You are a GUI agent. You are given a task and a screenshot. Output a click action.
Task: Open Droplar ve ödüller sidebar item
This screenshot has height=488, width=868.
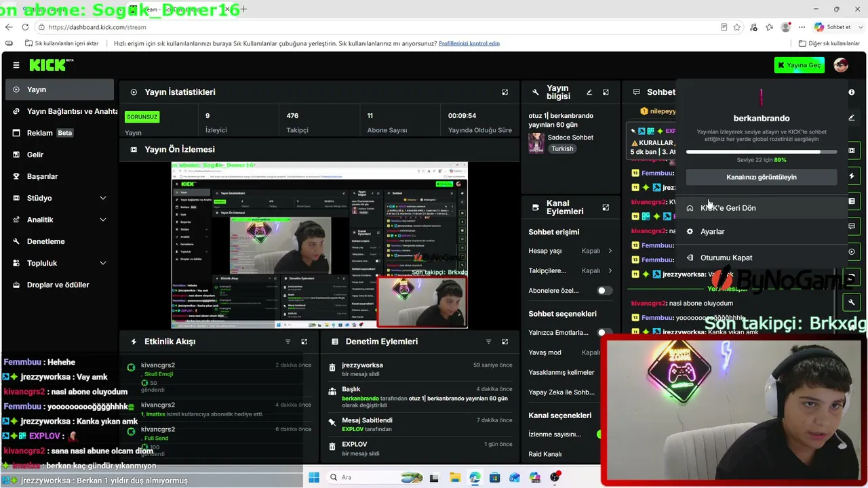(60, 285)
